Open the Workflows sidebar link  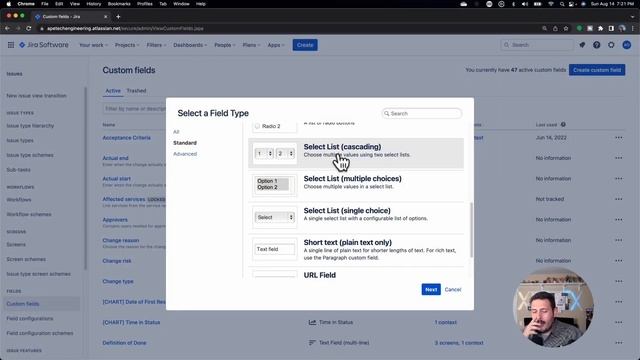19,200
